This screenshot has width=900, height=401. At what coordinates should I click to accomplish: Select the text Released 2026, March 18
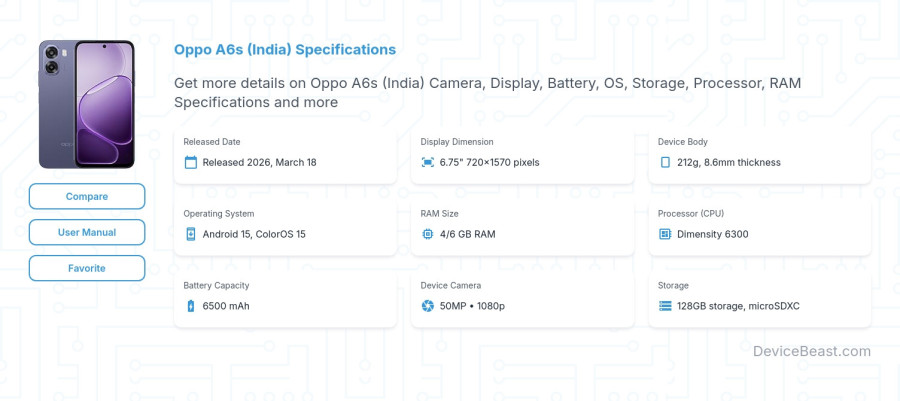pyautogui.click(x=259, y=162)
